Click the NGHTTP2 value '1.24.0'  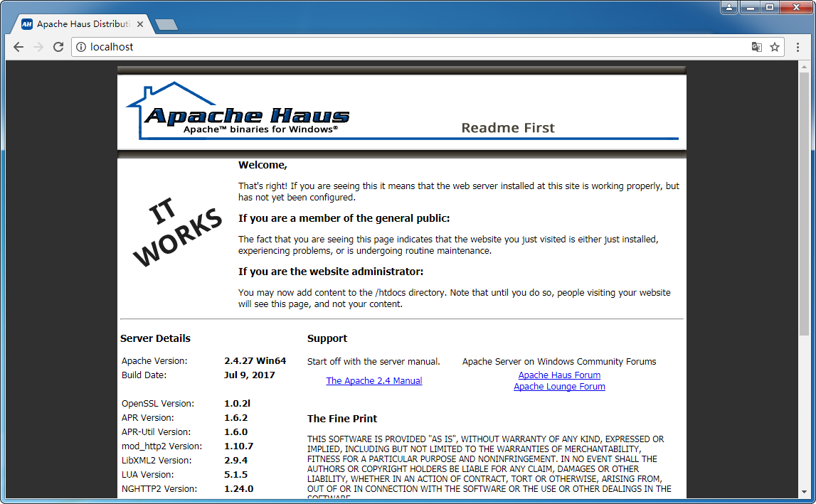coord(239,489)
